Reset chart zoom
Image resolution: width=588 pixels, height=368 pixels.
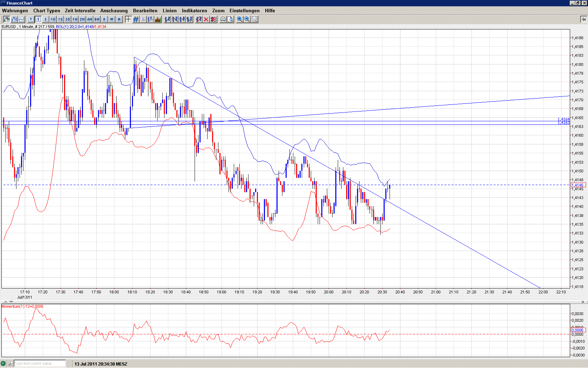tap(254, 19)
